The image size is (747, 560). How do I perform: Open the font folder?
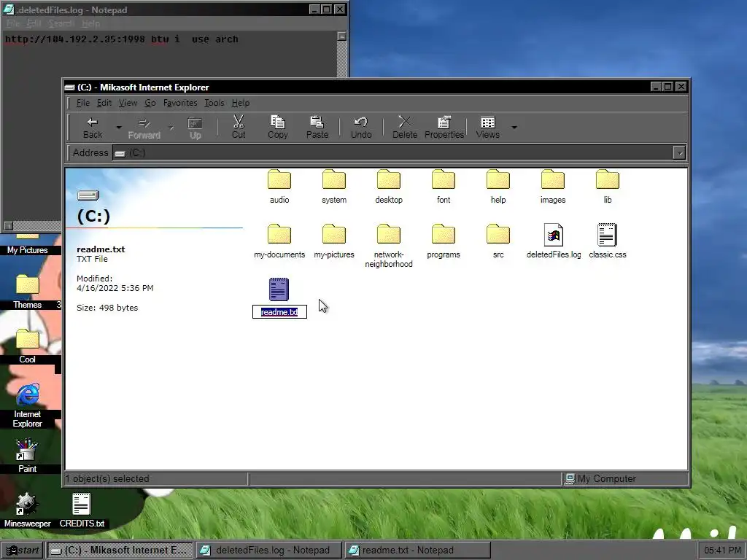coord(444,187)
